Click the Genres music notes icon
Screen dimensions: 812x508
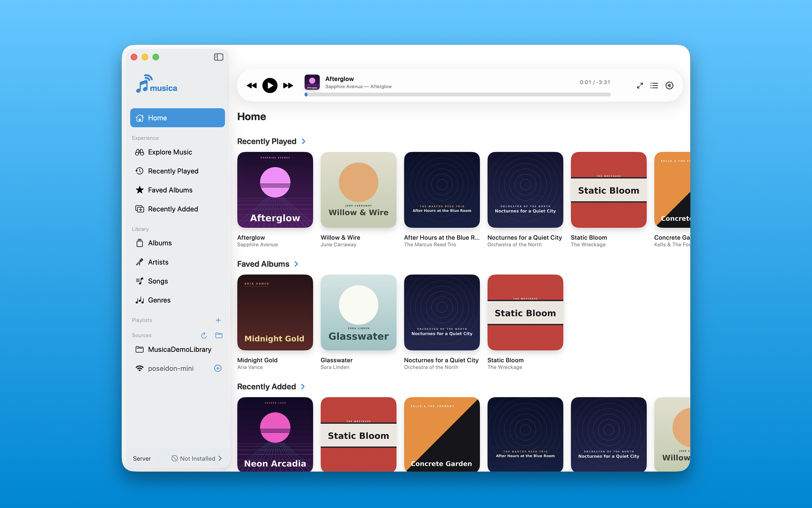click(140, 300)
